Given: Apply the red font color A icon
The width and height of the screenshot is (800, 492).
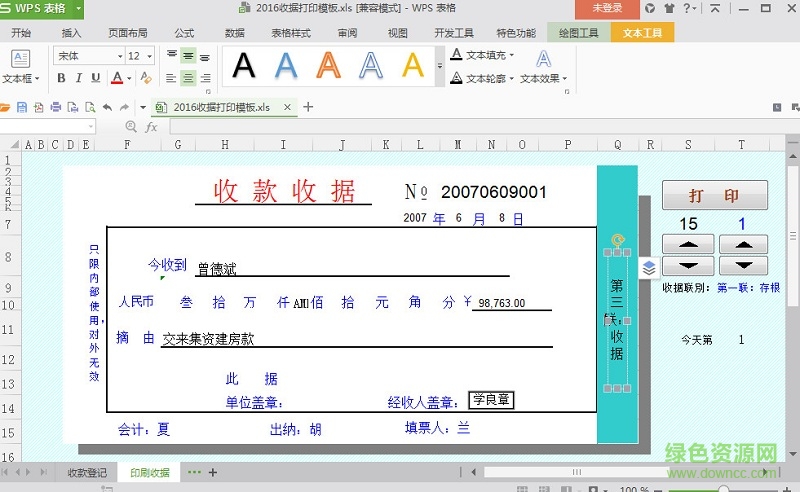Looking at the screenshot, I should point(117,78).
